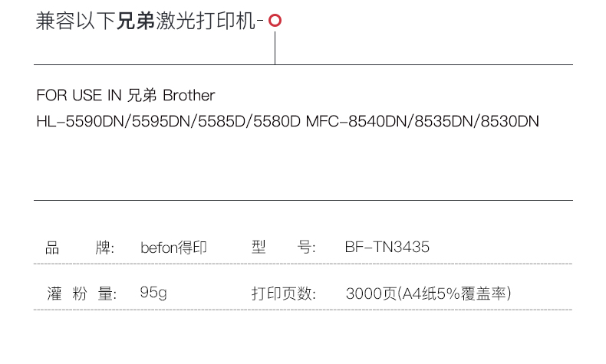Click the befon得印 brand value
The width and height of the screenshot is (606, 364).
173,248
